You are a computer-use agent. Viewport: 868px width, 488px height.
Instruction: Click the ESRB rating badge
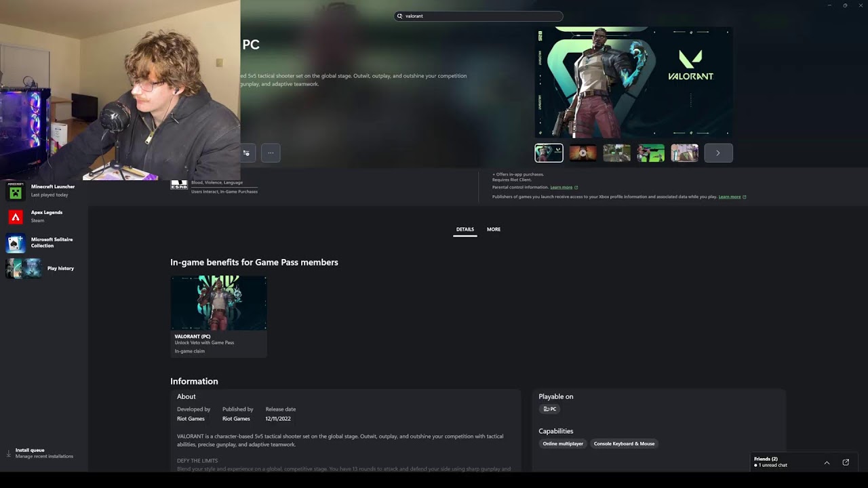(x=179, y=184)
